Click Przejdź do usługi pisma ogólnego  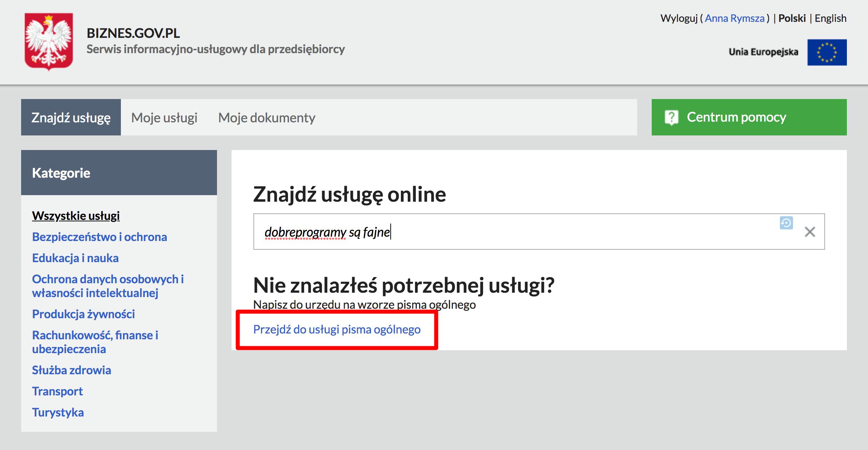pyautogui.click(x=337, y=329)
